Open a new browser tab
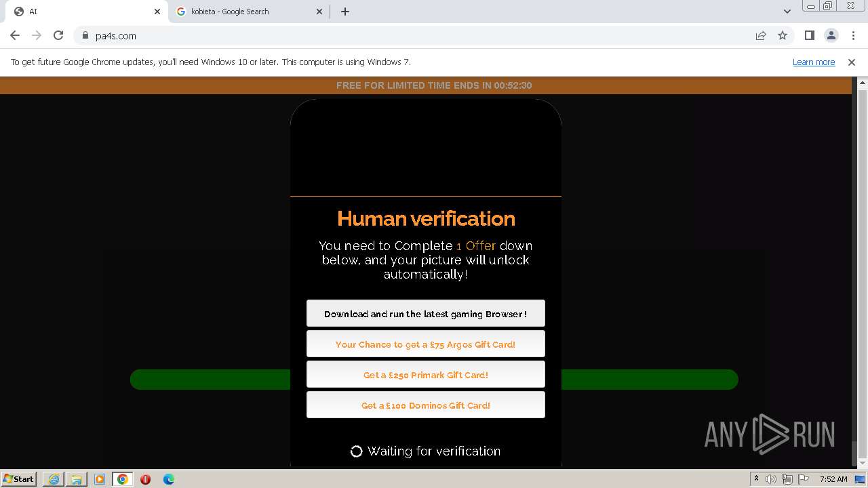The image size is (868, 488). [x=344, y=12]
